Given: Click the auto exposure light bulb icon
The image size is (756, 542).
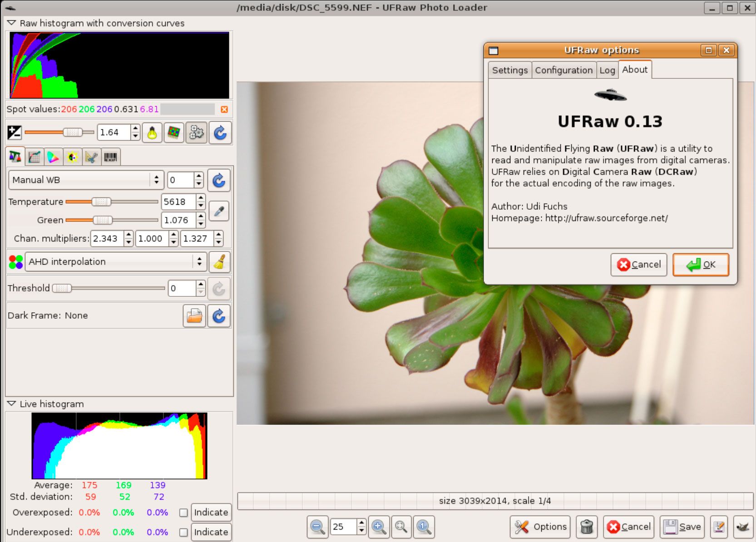Looking at the screenshot, I should point(153,133).
